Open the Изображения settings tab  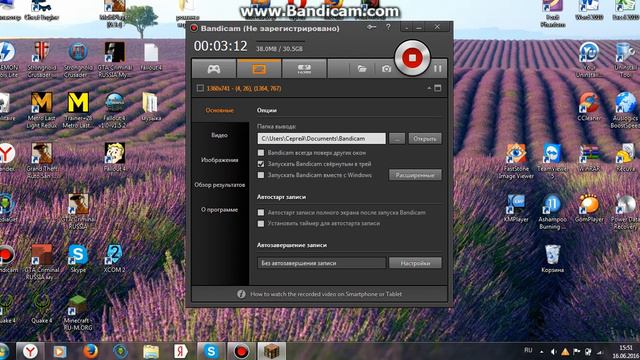pos(220,160)
